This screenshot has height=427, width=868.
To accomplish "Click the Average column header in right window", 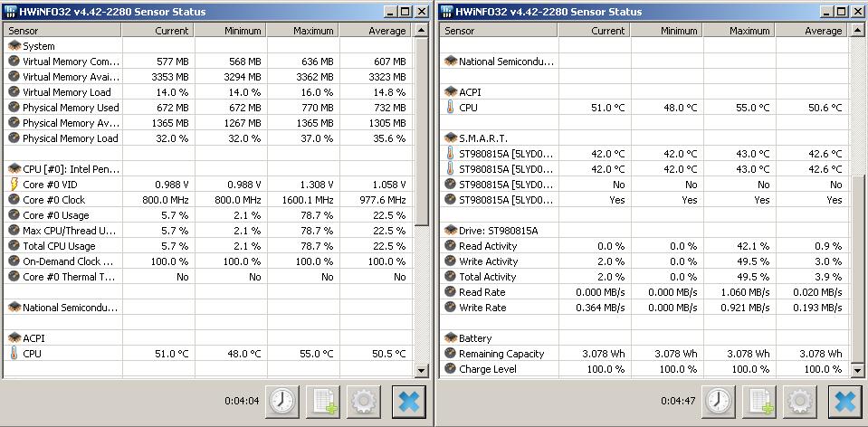I will [812, 31].
